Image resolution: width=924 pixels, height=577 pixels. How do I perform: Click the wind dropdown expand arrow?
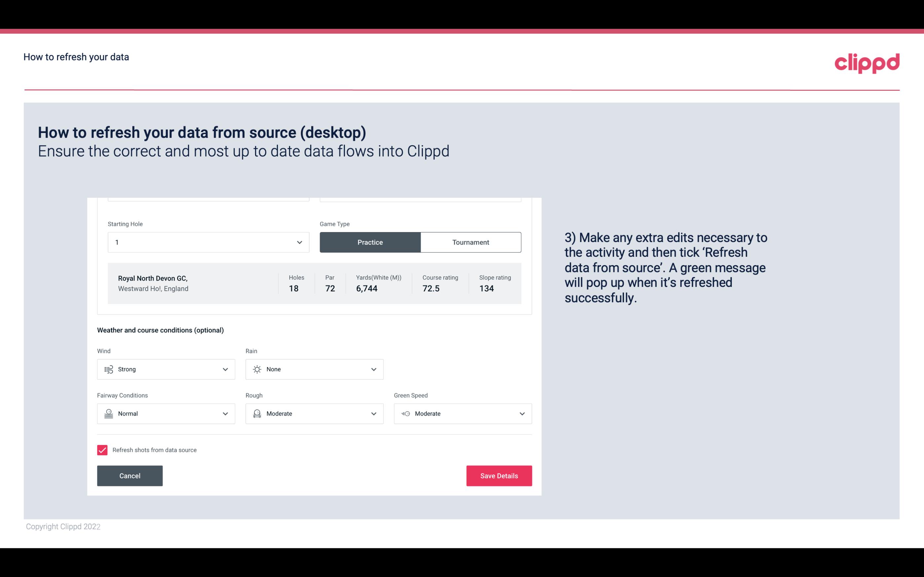click(225, 369)
